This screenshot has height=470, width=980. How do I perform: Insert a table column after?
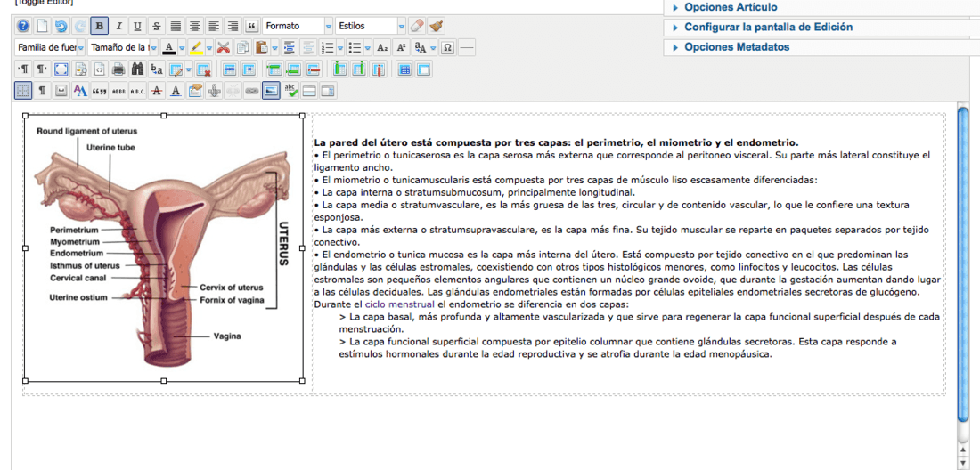[359, 69]
